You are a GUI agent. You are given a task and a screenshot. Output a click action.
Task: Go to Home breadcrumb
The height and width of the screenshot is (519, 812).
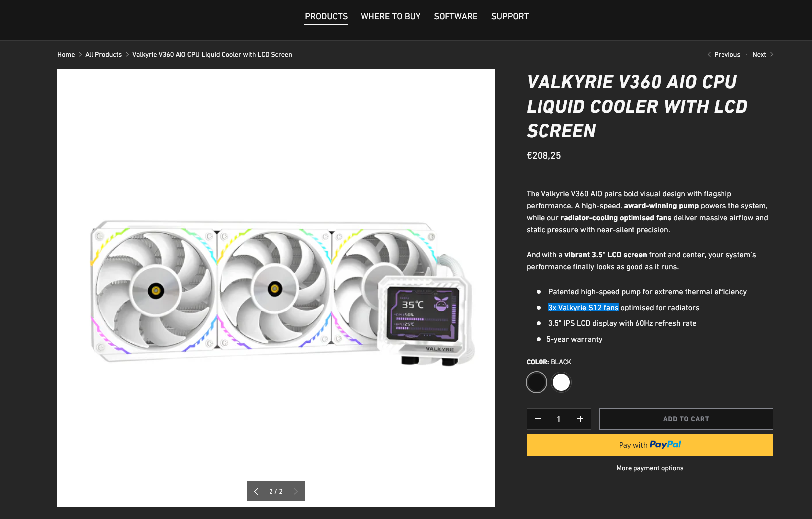click(x=66, y=55)
